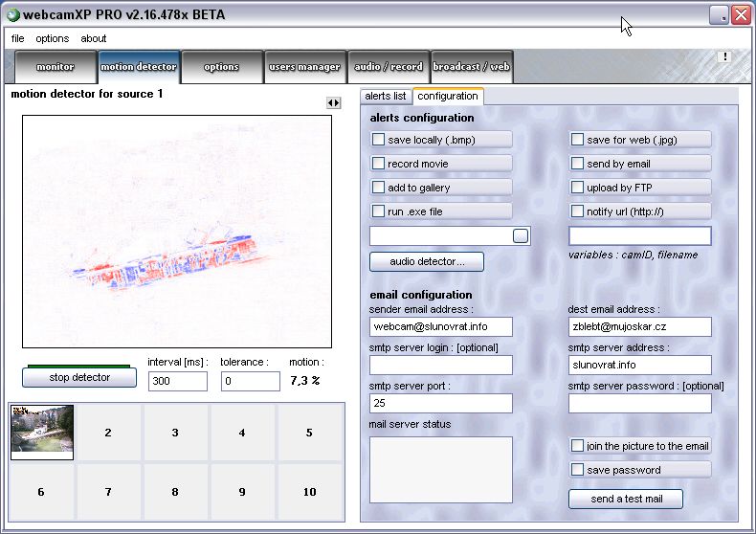Click the audio detector... button
Image resolution: width=756 pixels, height=534 pixels.
point(427,261)
